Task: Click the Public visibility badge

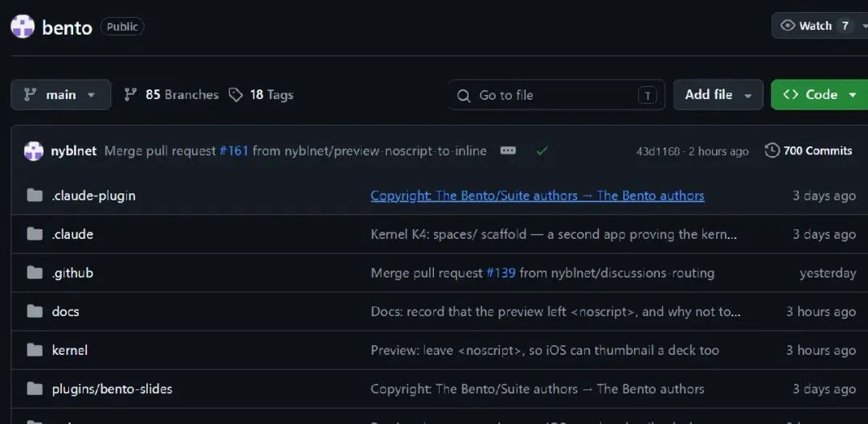Action: click(x=122, y=27)
